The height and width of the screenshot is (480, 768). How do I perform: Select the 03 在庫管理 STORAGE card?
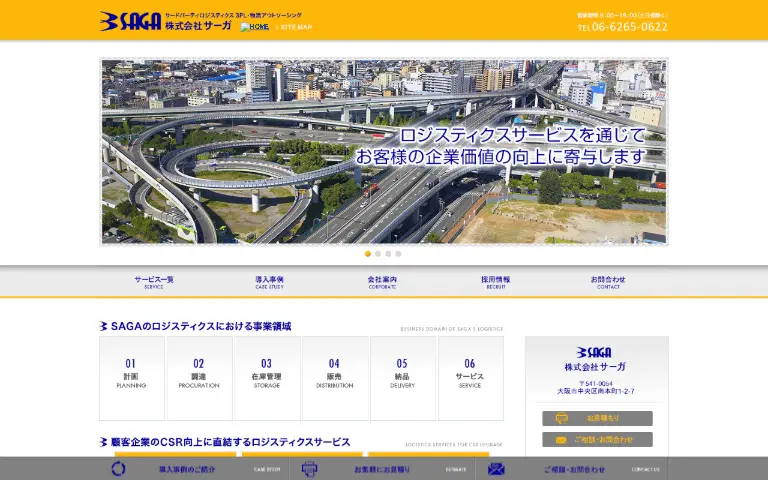tap(267, 378)
